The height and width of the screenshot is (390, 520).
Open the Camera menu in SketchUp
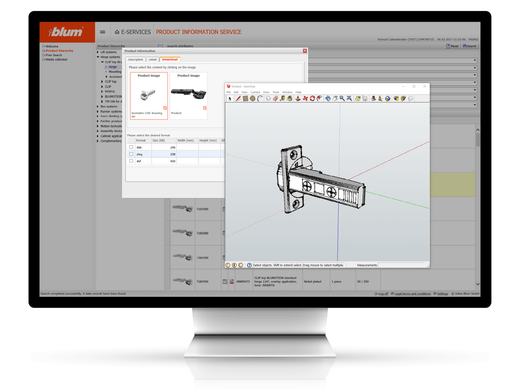(255, 92)
